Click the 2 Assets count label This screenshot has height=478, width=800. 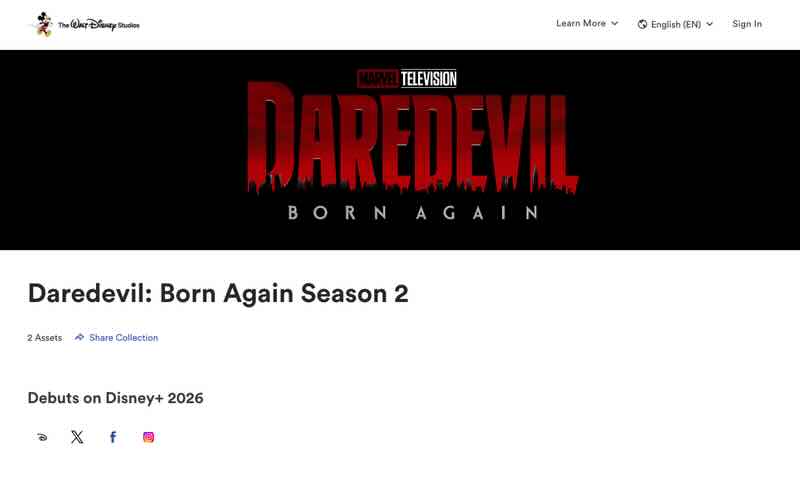click(44, 338)
